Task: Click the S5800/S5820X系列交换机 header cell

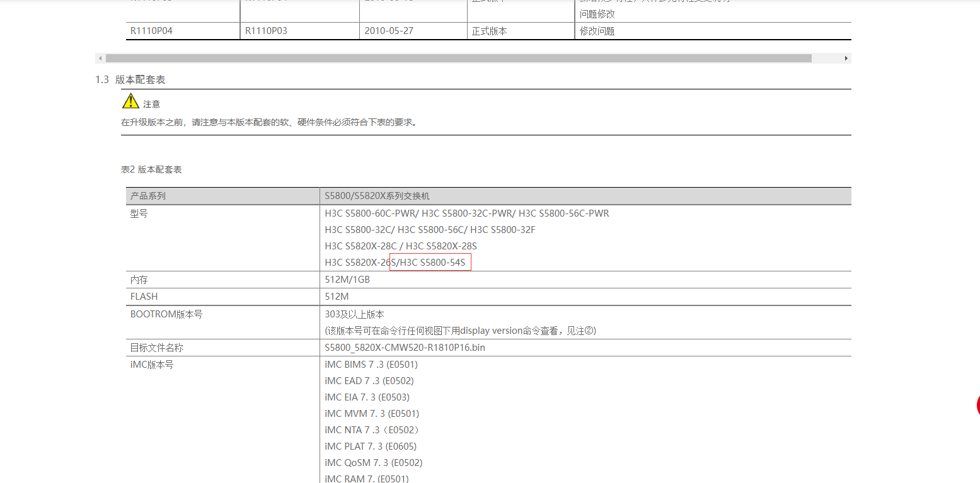Action: coord(585,196)
